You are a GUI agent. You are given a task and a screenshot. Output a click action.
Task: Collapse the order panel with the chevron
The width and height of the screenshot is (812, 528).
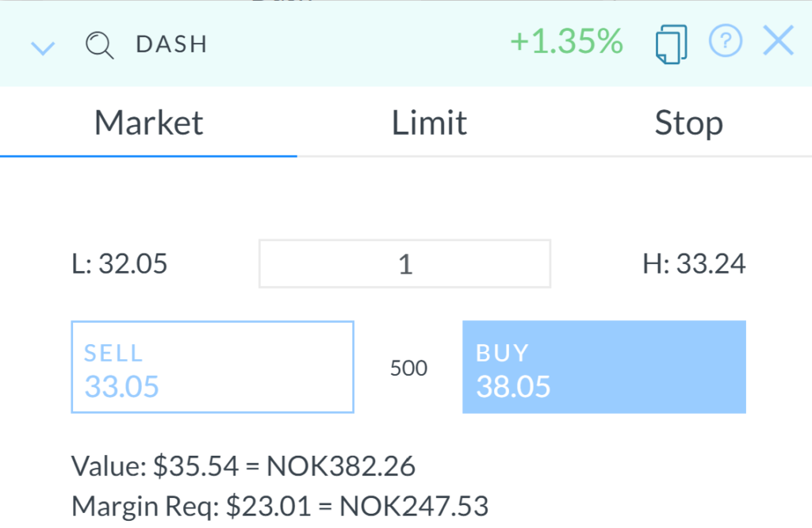pyautogui.click(x=43, y=48)
